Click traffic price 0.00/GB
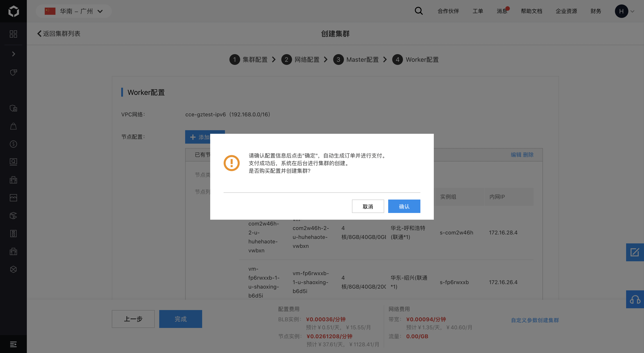 pyautogui.click(x=417, y=336)
